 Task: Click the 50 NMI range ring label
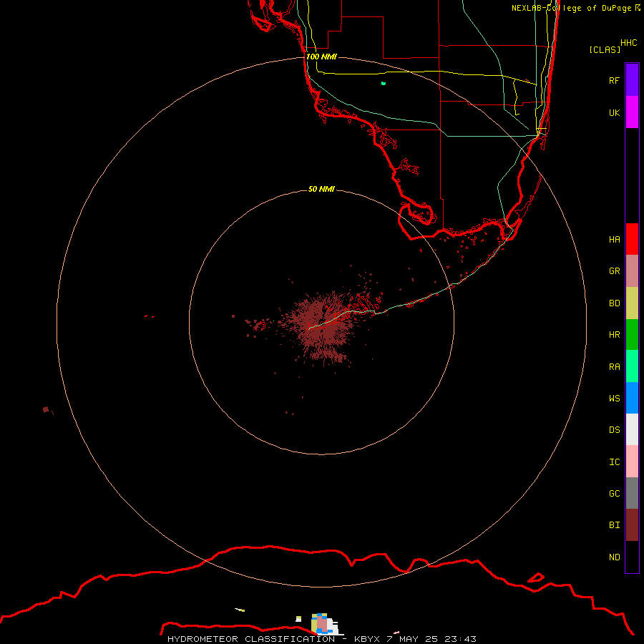coord(321,189)
